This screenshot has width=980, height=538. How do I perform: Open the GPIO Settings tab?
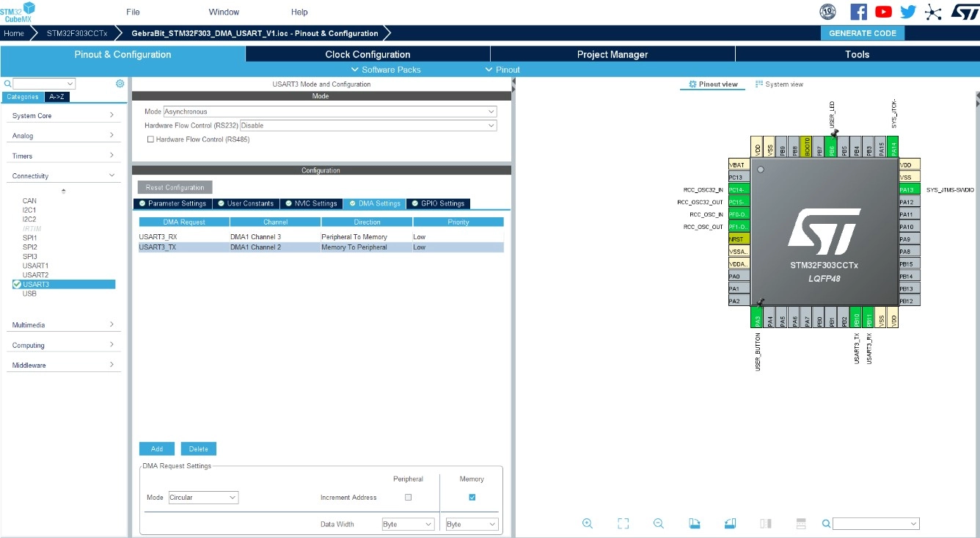pos(438,203)
